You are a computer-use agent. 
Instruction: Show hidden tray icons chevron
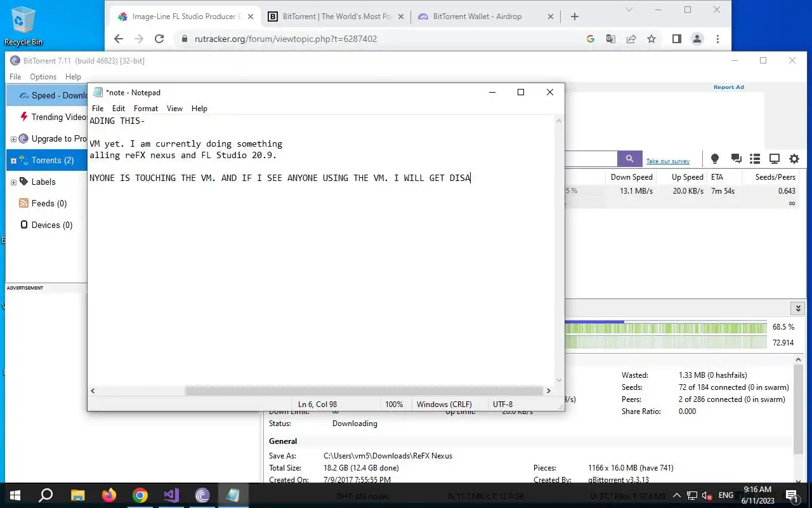click(676, 495)
